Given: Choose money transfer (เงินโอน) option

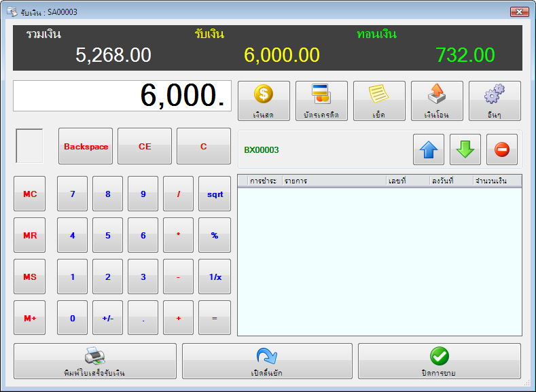Looking at the screenshot, I should [x=437, y=101].
